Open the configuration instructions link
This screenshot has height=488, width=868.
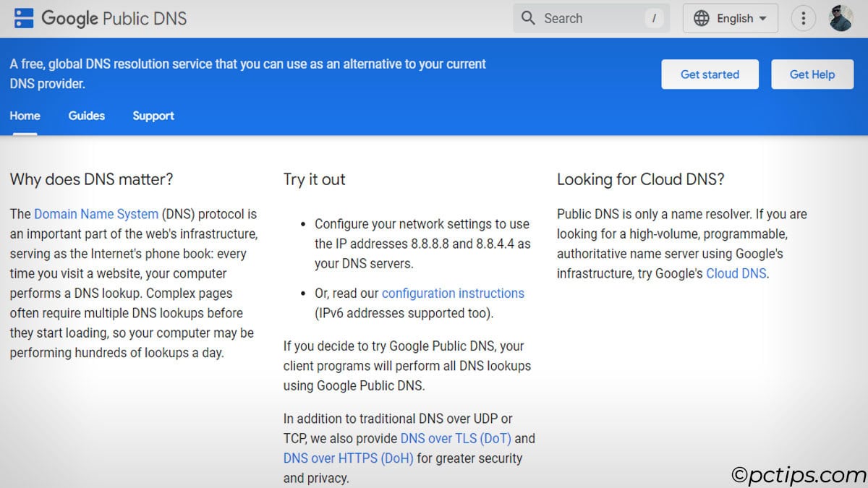pyautogui.click(x=453, y=293)
